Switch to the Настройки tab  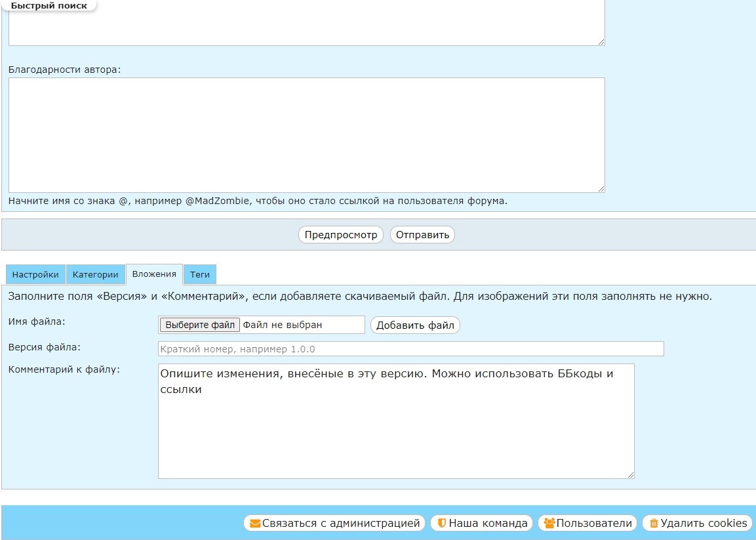tap(36, 275)
